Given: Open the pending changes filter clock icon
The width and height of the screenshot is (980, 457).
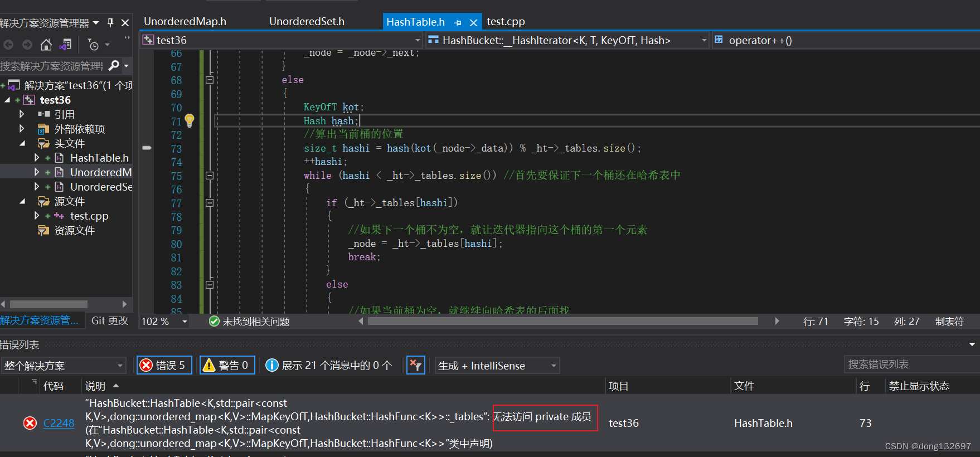Looking at the screenshot, I should pyautogui.click(x=93, y=45).
